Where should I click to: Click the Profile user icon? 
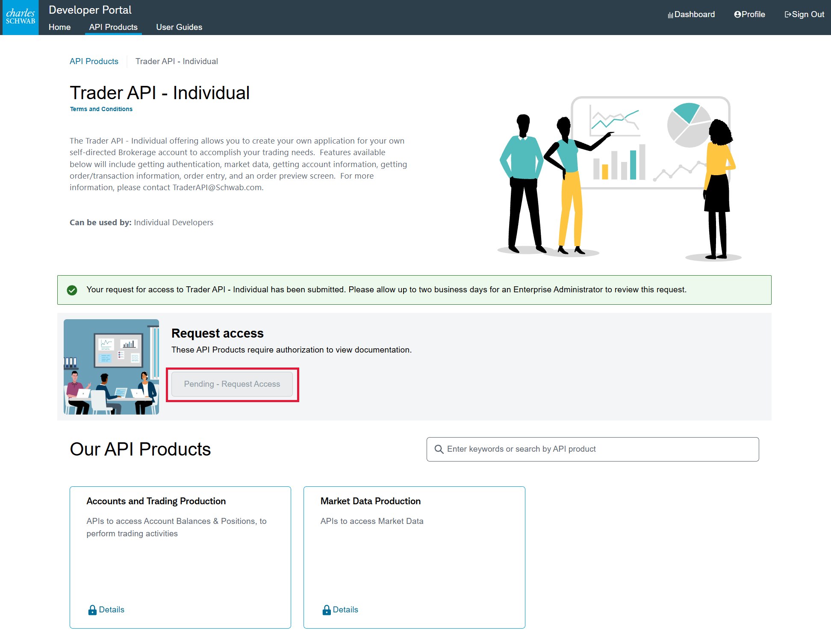737,15
